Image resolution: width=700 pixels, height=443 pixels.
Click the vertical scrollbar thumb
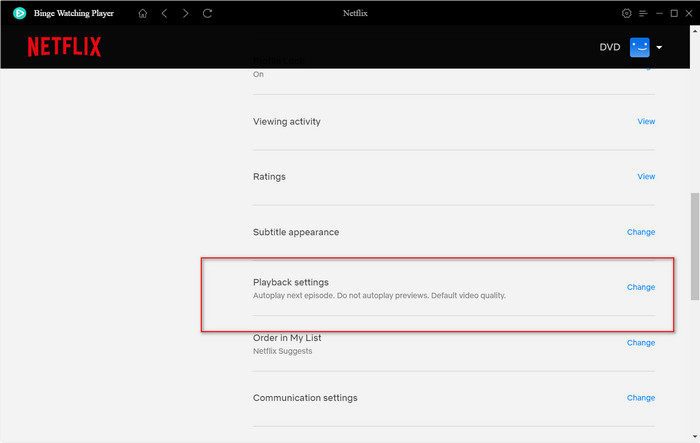click(x=695, y=247)
